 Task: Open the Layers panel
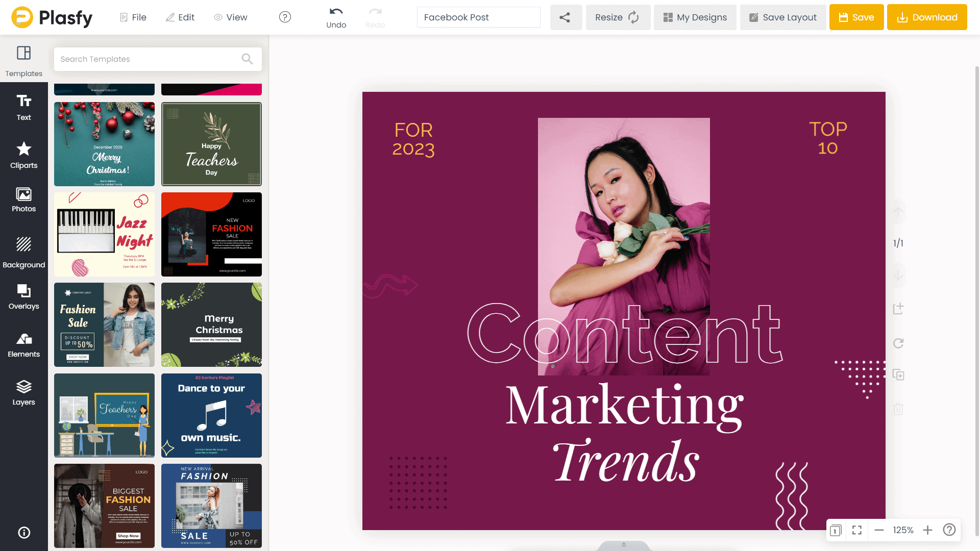pos(23,393)
